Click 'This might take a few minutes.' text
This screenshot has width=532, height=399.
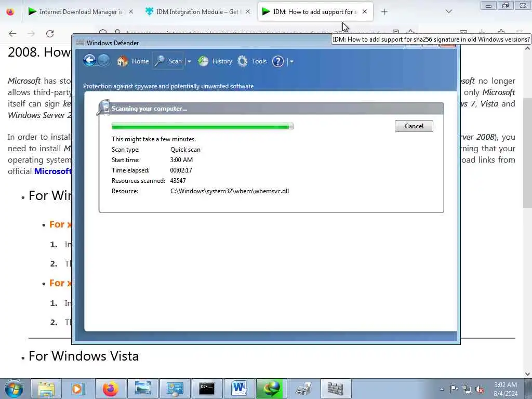tap(154, 139)
